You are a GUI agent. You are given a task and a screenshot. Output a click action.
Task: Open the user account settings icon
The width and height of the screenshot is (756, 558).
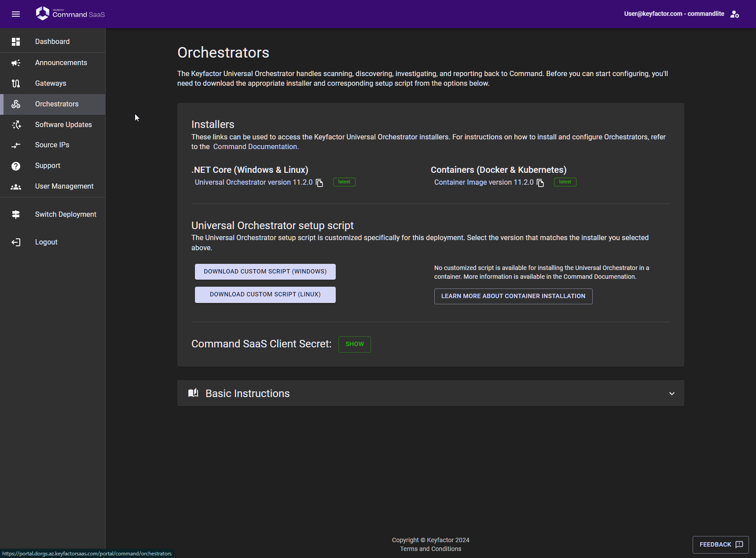(x=734, y=14)
